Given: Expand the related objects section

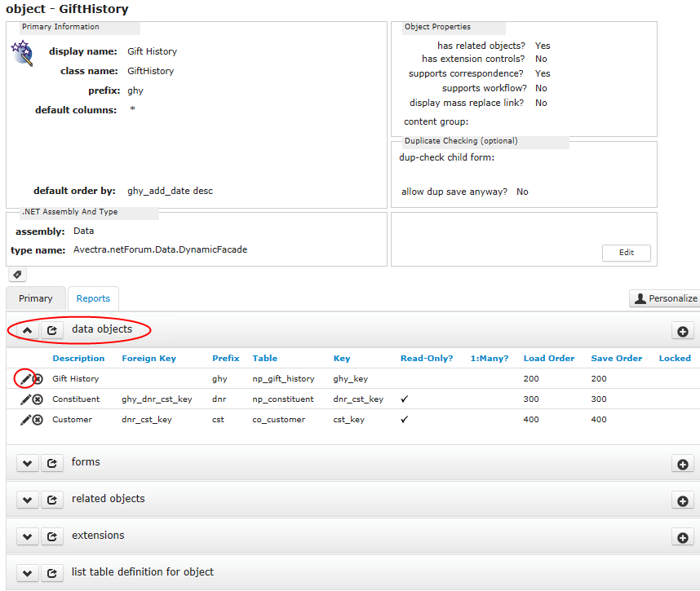Looking at the screenshot, I should coord(27,500).
